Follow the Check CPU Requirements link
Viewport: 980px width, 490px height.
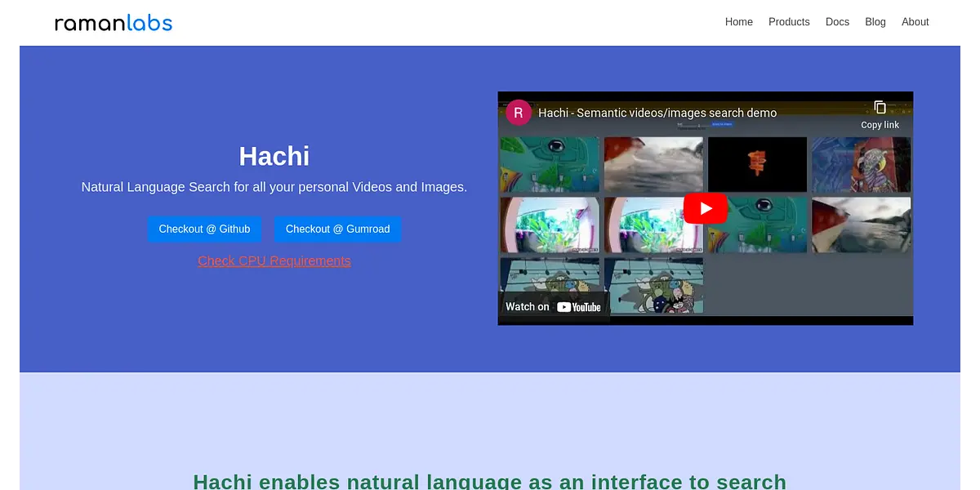(274, 261)
